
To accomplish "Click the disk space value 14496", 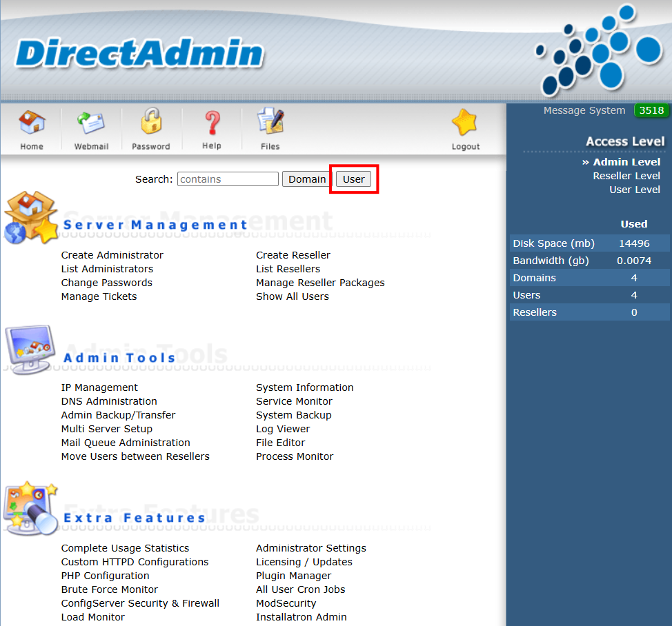I will pos(634,243).
